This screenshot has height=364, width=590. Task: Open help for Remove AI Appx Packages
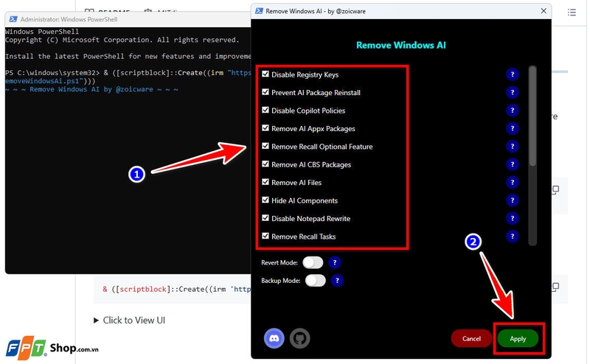tap(512, 129)
